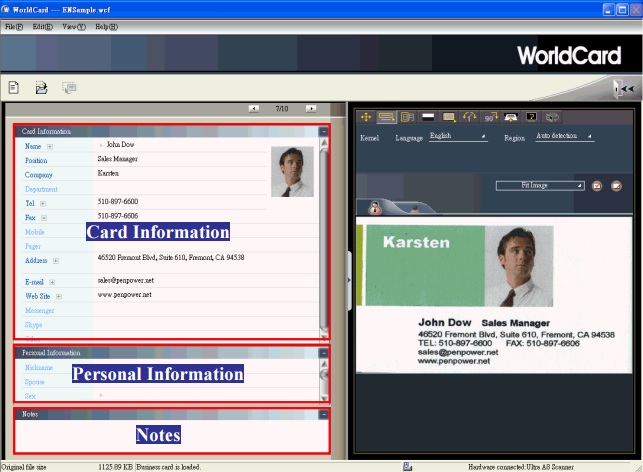The width and height of the screenshot is (643, 472).
Task: Click the round edit pencil icon
Action: [x=616, y=186]
